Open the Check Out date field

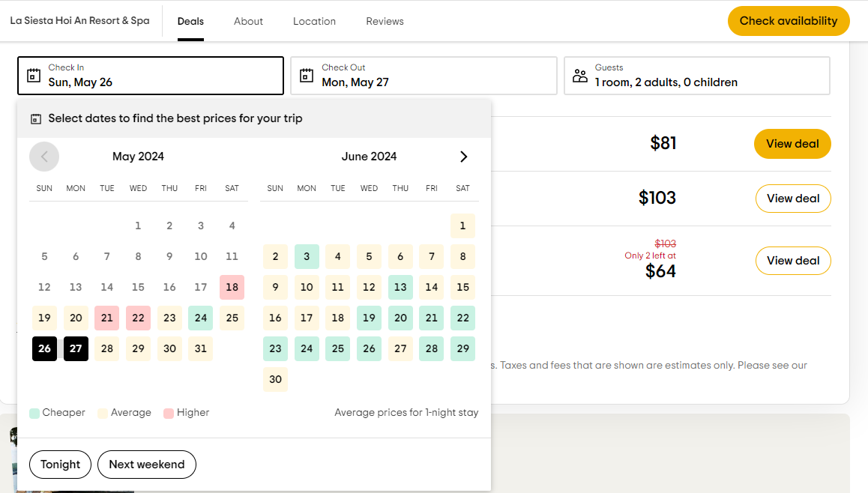pos(424,76)
